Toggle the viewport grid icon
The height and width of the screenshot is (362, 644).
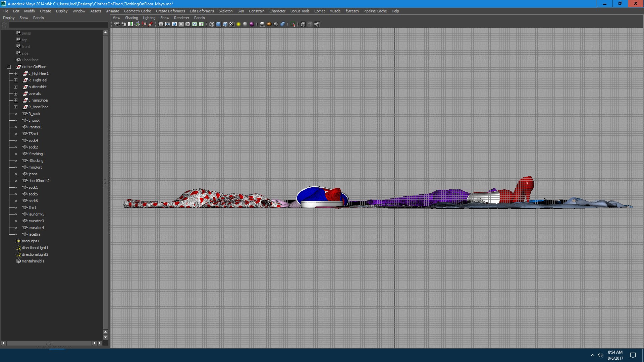(161, 24)
